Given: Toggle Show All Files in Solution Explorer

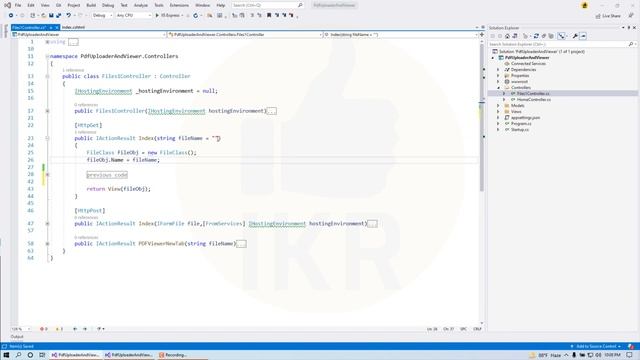Looking at the screenshot, I should point(551,36).
